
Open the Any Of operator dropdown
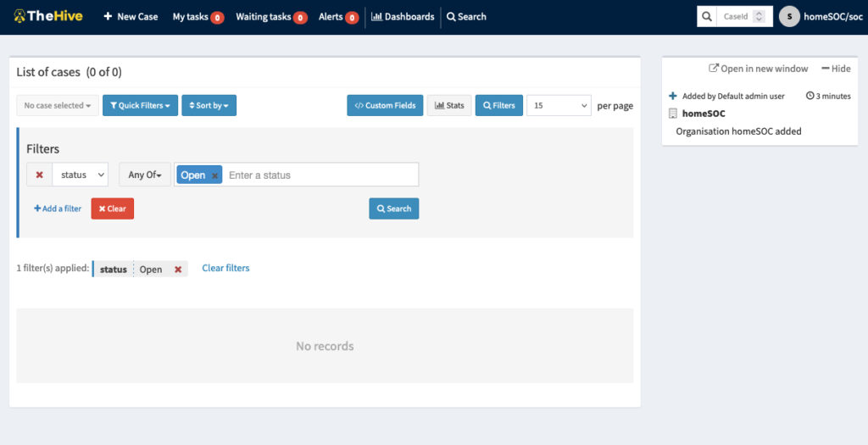coord(144,175)
